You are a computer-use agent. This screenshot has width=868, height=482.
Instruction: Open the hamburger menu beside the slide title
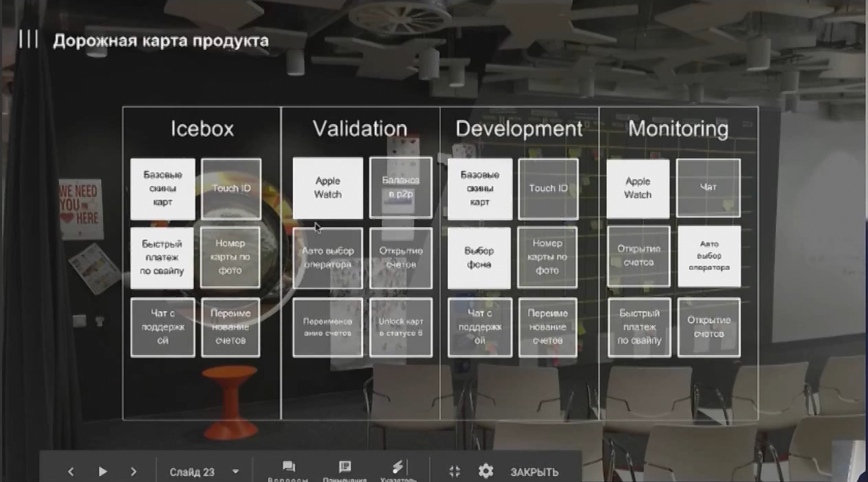[x=28, y=39]
